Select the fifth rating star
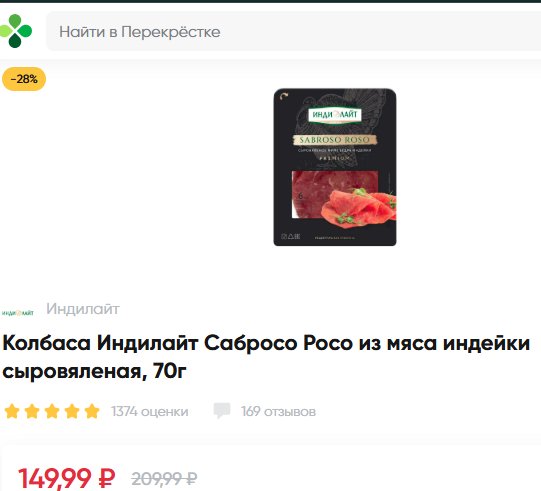This screenshot has width=541, height=491. tap(92, 411)
